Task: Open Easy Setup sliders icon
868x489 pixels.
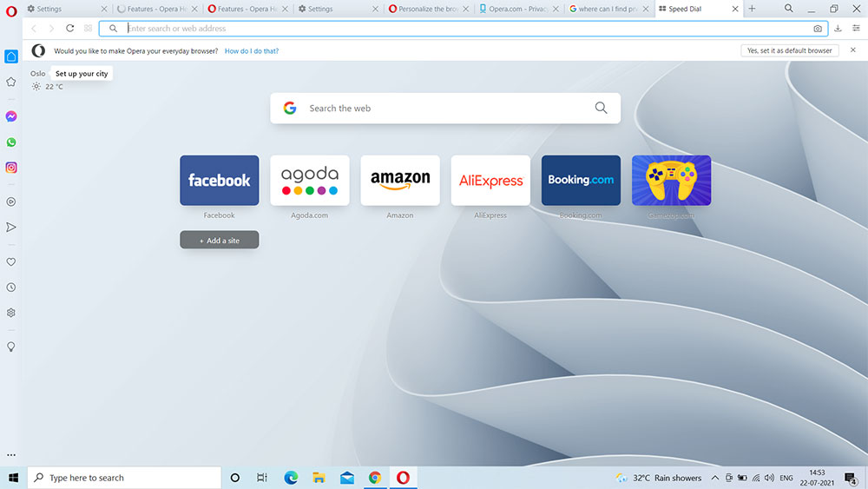Action: [857, 29]
